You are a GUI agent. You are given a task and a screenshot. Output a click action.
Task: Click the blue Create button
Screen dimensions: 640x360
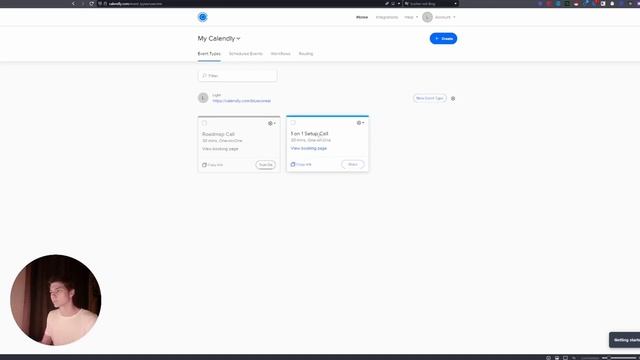pyautogui.click(x=443, y=38)
